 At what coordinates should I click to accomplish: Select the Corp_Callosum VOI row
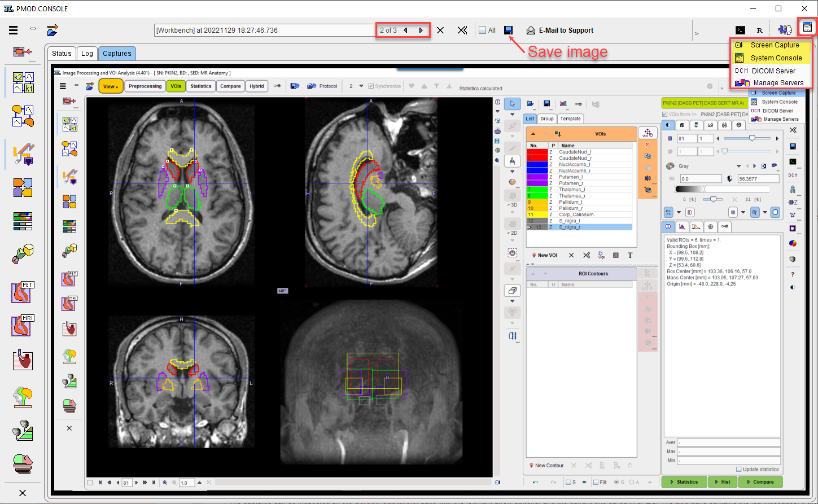[x=579, y=214]
